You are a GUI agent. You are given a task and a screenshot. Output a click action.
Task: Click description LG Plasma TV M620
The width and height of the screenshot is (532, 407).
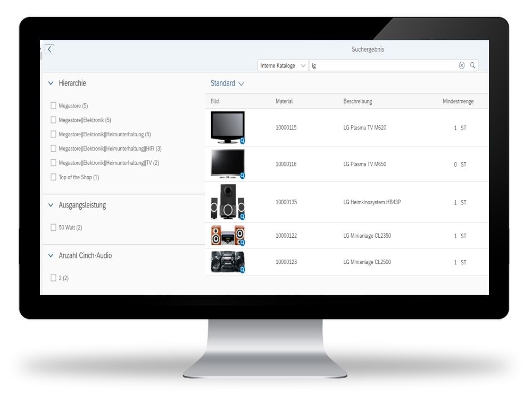point(365,128)
